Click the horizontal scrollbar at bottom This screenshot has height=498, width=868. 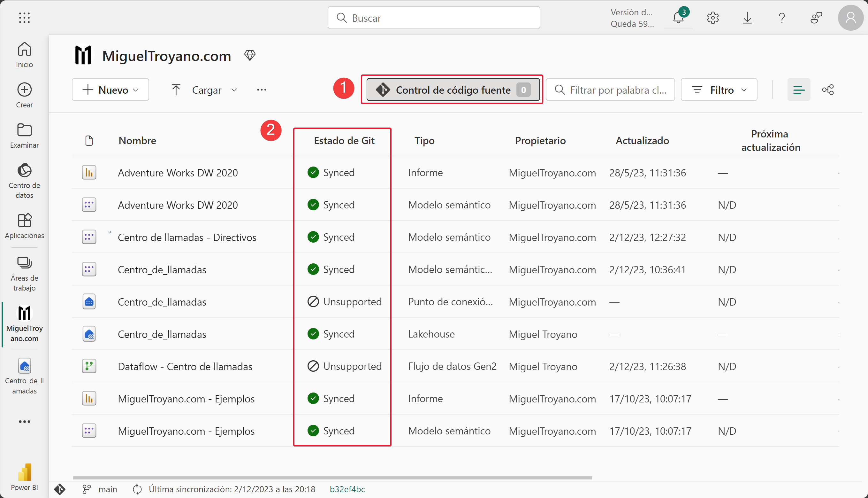pyautogui.click(x=332, y=478)
